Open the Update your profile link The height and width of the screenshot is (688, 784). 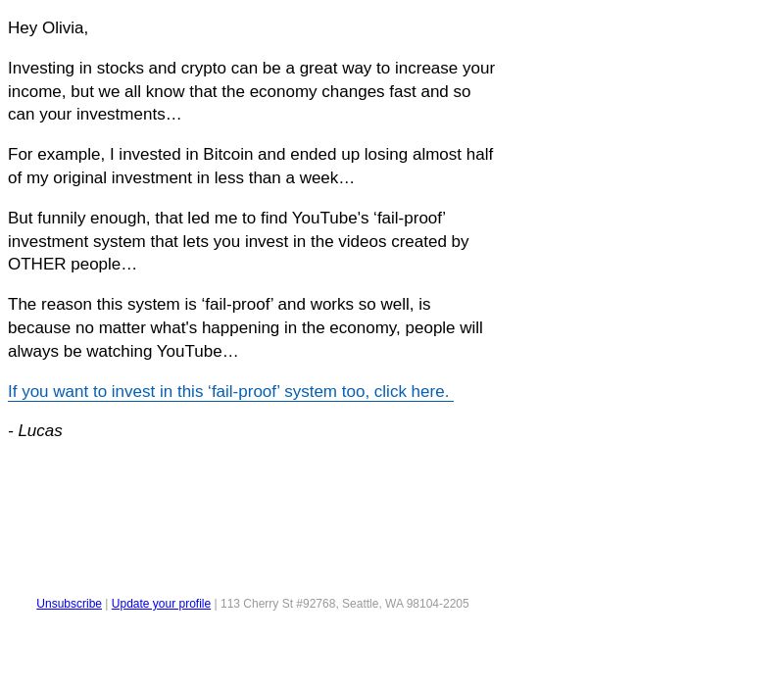point(161,604)
